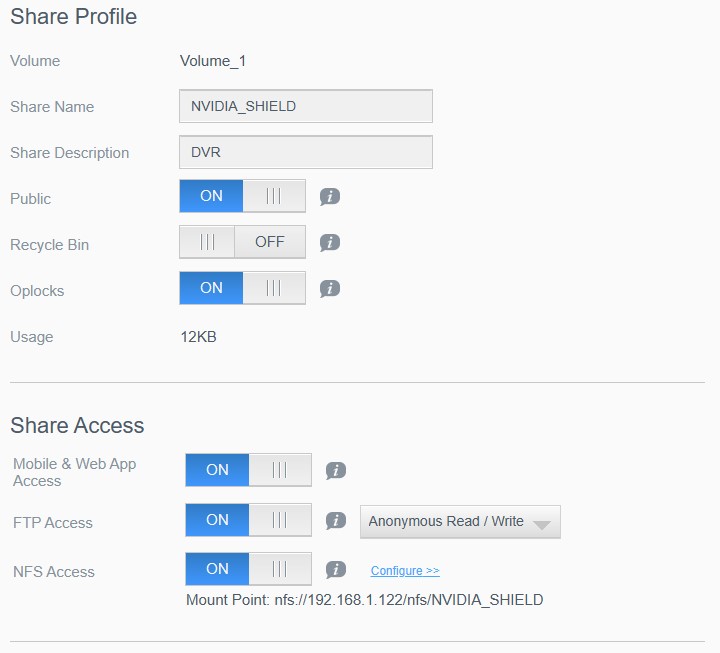Click the Volume_1 volume value
The height and width of the screenshot is (653, 720).
[213, 61]
